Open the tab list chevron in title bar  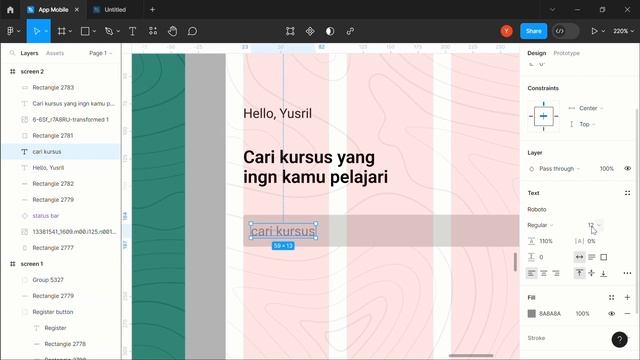tap(552, 10)
